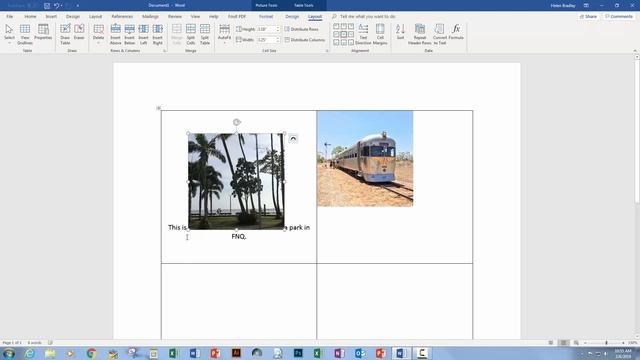Switch to Print Layout view in status bar
Screen dimensions: 640x360
coord(563,343)
